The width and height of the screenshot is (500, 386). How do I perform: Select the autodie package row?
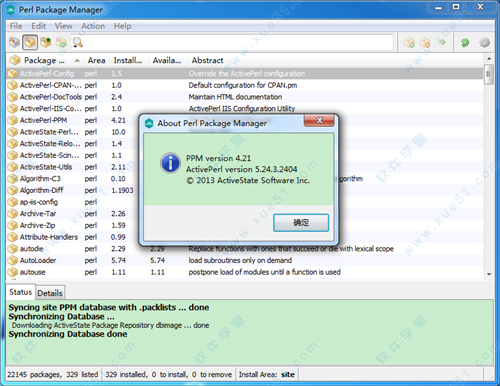[245, 249]
